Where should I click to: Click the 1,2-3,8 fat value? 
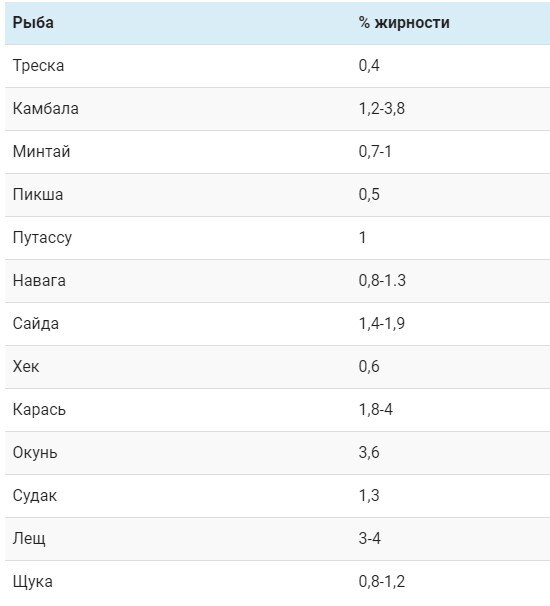381,108
